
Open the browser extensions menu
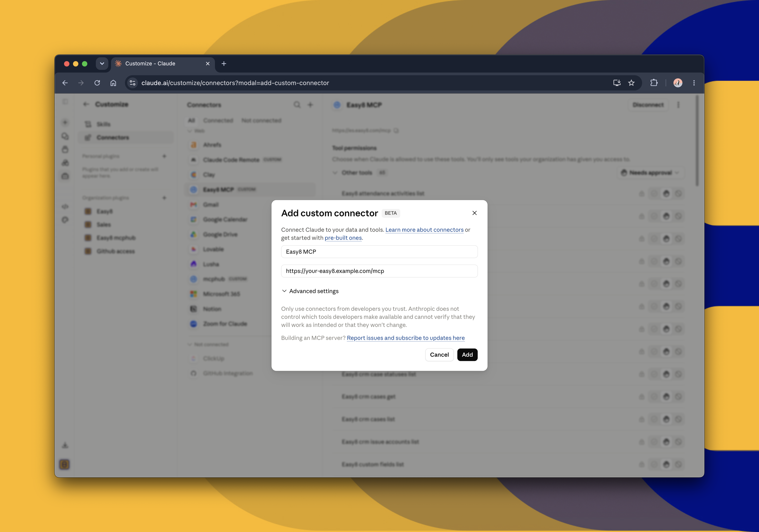654,83
